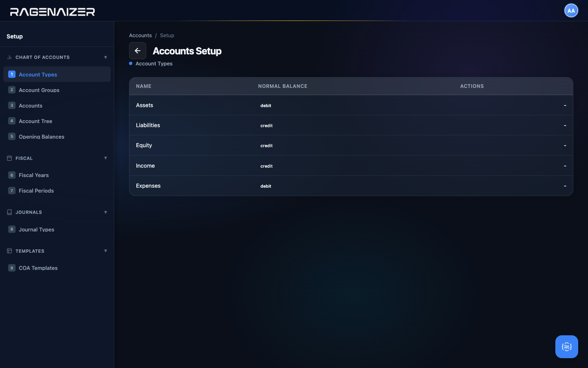Click the Fiscal calendar icon
The height and width of the screenshot is (368, 588).
coord(9,158)
